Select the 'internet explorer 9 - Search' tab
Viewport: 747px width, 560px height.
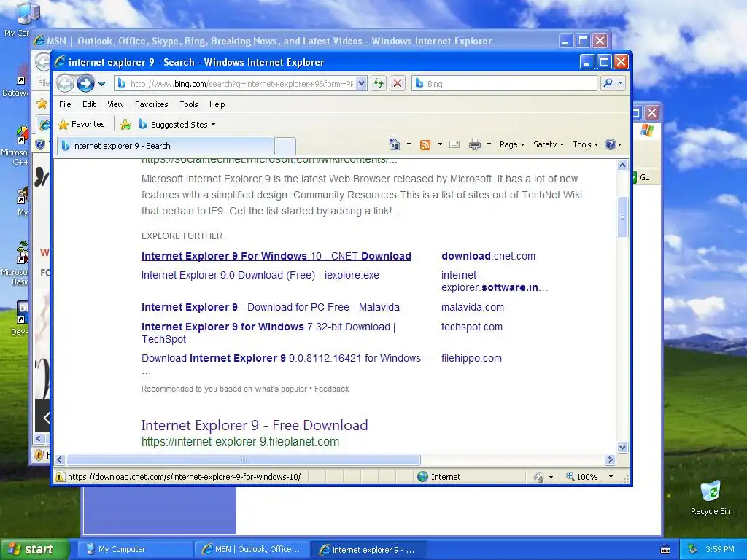[166, 146]
